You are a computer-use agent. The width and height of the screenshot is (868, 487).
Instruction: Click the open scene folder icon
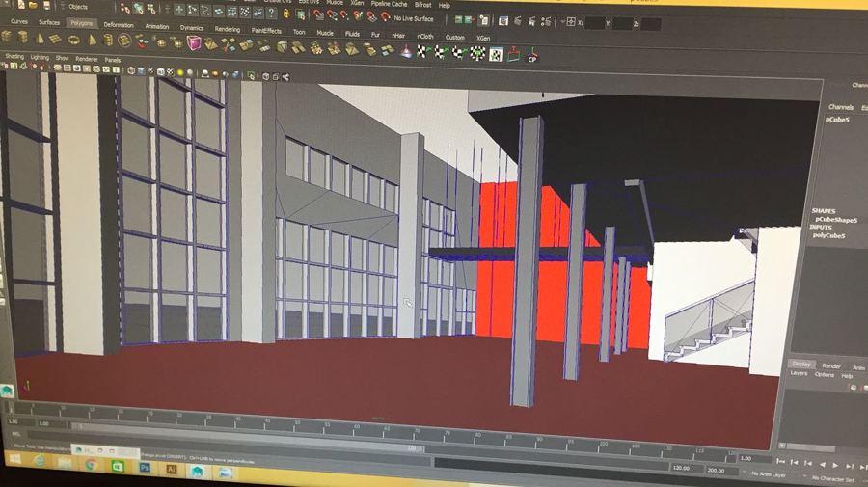tap(33, 5)
